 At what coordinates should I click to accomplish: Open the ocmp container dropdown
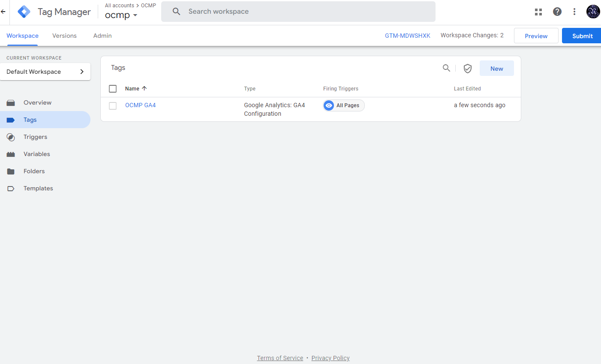[x=121, y=15]
